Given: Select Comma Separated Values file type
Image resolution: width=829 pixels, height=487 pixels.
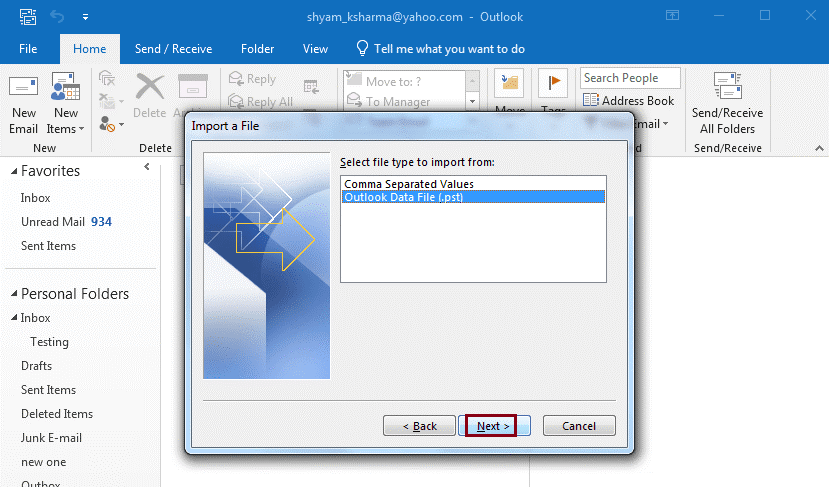Looking at the screenshot, I should click(x=473, y=184).
